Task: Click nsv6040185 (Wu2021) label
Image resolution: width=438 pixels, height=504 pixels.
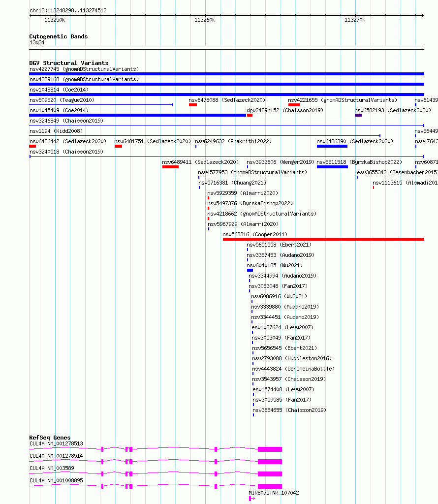Action: [275, 265]
